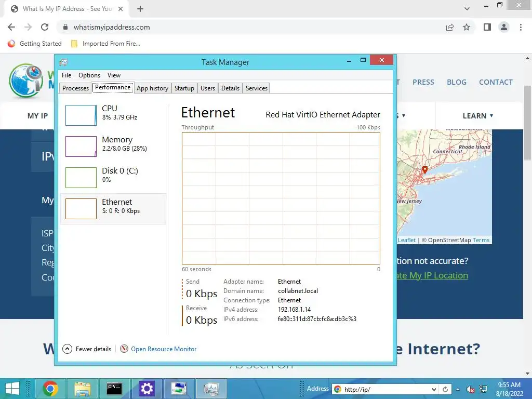
Task: Click the Chrome back arrow
Action: click(x=11, y=27)
